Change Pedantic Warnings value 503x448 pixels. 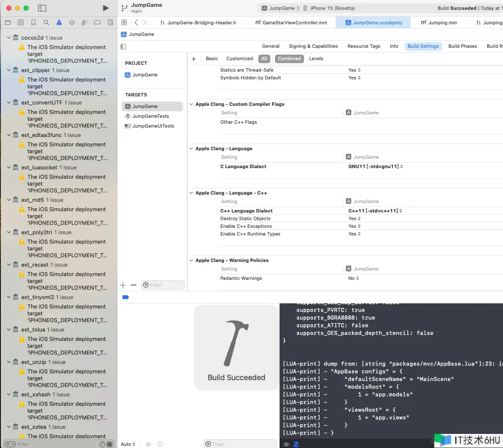point(354,279)
